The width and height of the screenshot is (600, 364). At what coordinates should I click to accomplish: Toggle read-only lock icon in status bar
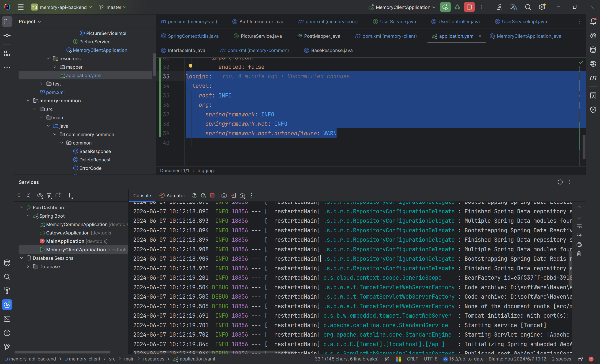coord(580,359)
